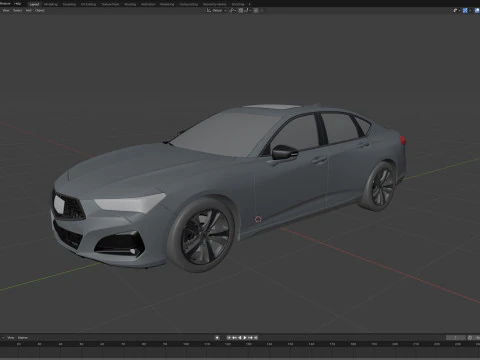Jump to the timeline start frame
The height and width of the screenshot is (360, 480).
pos(229,338)
